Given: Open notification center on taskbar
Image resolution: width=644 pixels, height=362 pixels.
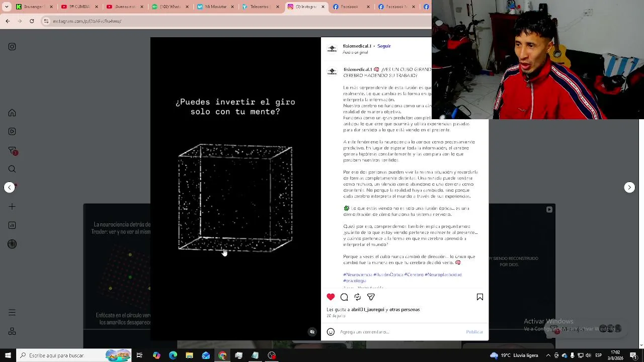Looking at the screenshot, I should coord(633,355).
